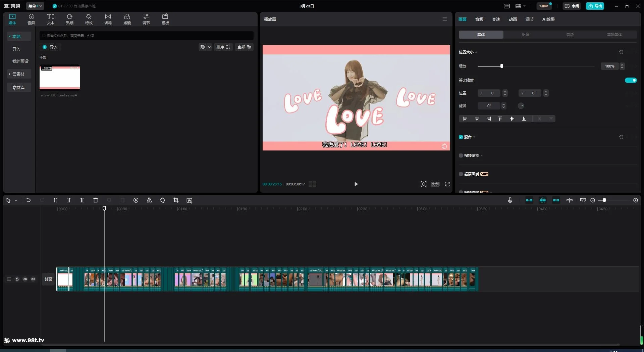Delete the selected clip with trash icon

[96, 200]
